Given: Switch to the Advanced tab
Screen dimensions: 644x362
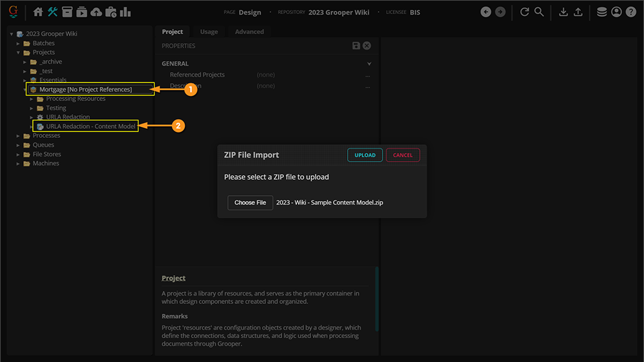Looking at the screenshot, I should pyautogui.click(x=249, y=32).
